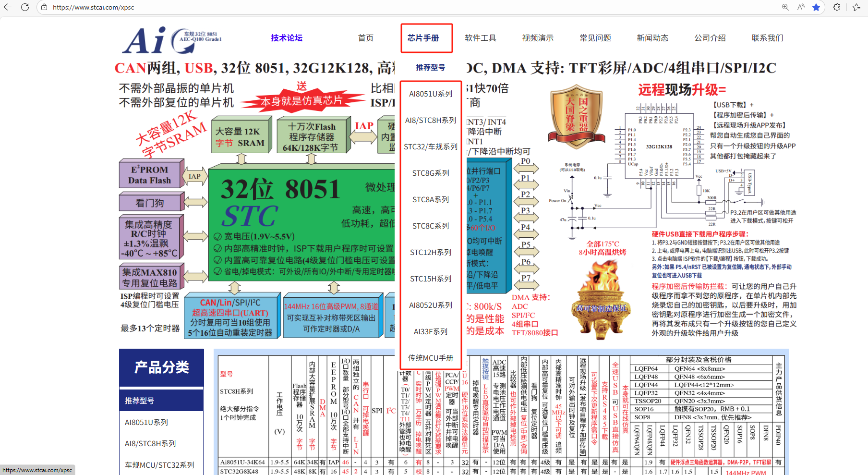
Task: Select STC15H系列 from the dropdown
Action: [x=431, y=279]
